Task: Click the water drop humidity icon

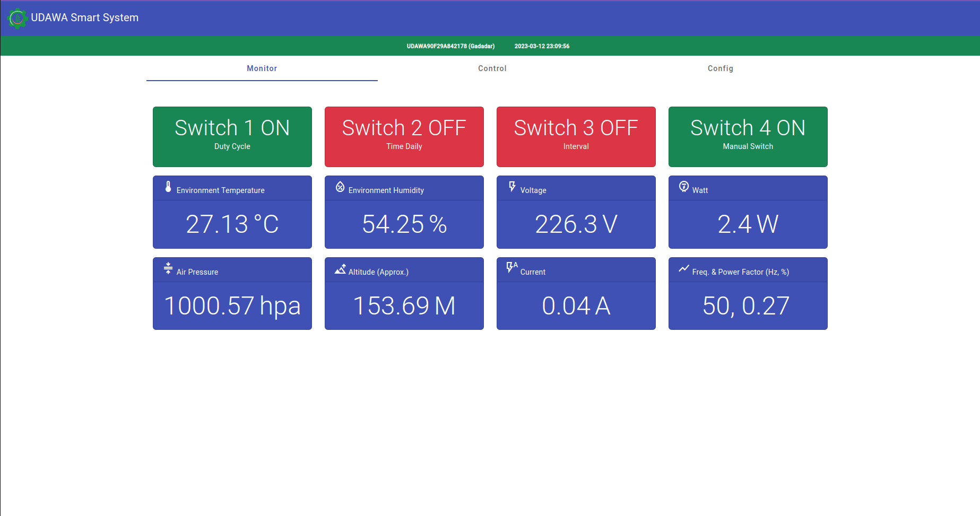Action: [x=340, y=187]
